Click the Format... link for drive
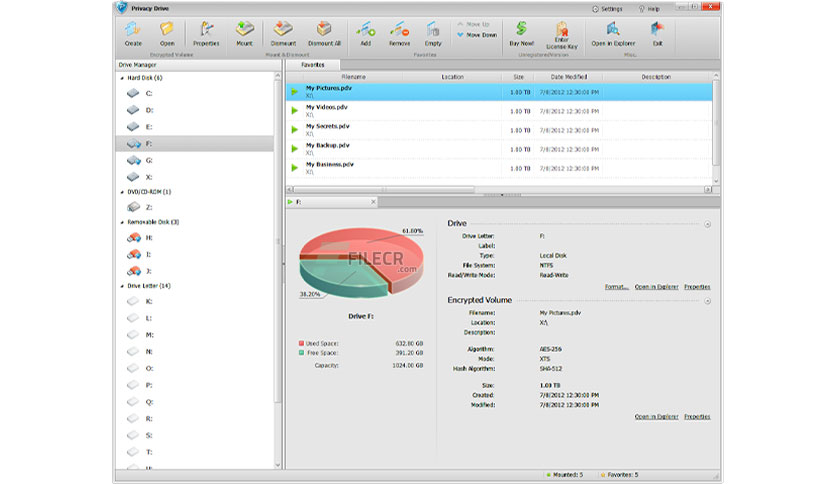The height and width of the screenshot is (484, 836). click(x=616, y=287)
